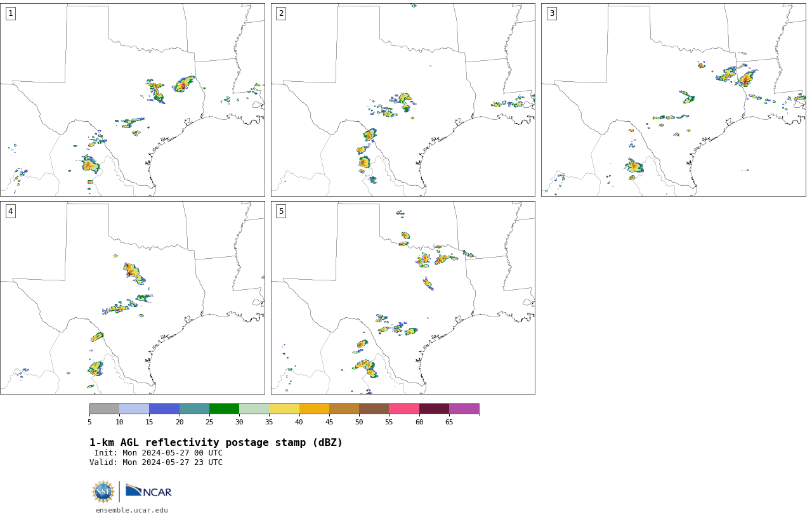Click the colorbar tick label 35
Image resolution: width=812 pixels, height=517 pixels.
click(x=269, y=422)
